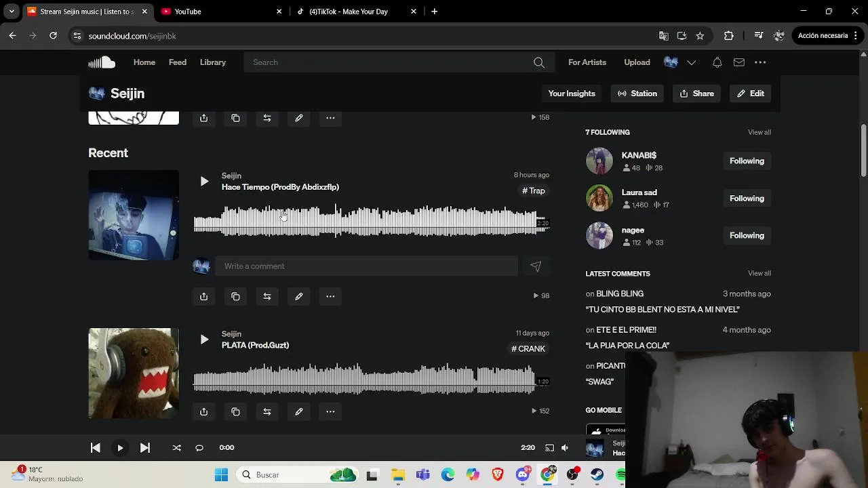Viewport: 868px width, 488px height.
Task: Unfollow KANABI$ via Following button
Action: point(747,161)
